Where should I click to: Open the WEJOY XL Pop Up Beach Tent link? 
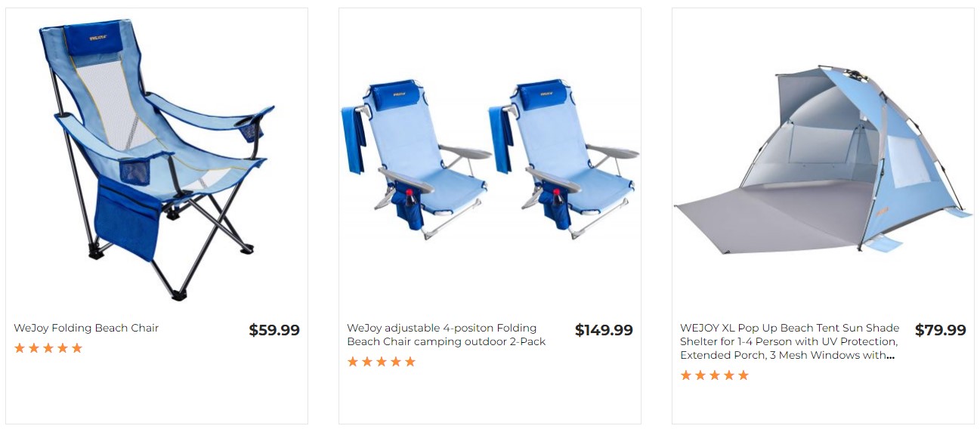tap(790, 341)
